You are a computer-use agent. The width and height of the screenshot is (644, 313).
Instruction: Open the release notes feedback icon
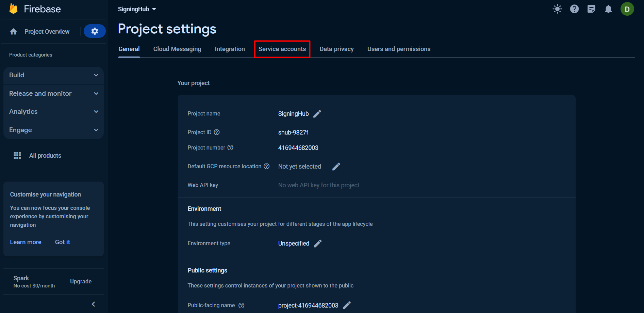coord(591,9)
